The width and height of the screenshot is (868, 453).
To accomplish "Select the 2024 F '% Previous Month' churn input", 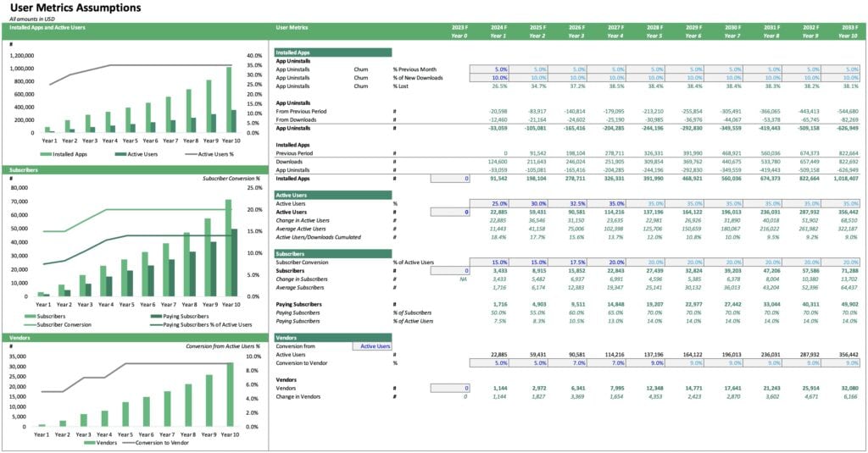I will [489, 69].
